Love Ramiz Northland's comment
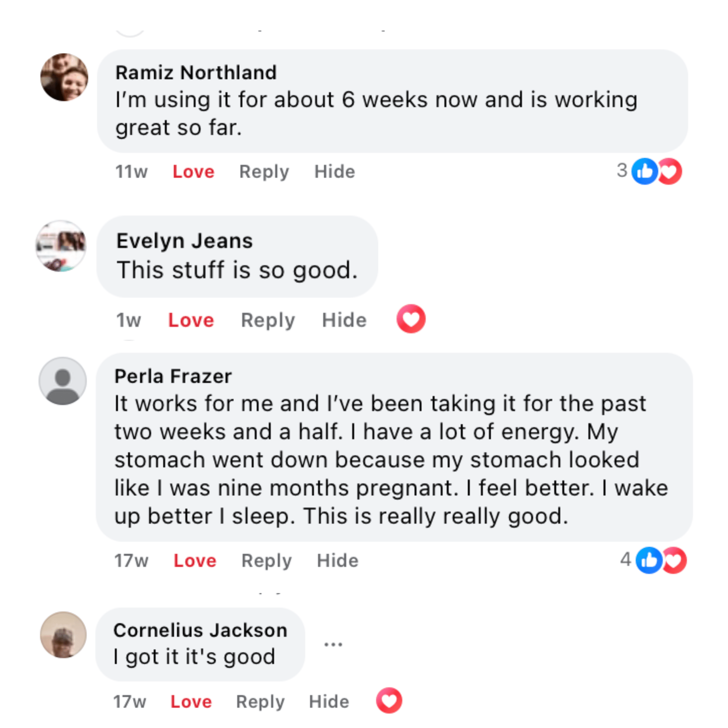This screenshot has height=728, width=728. tap(193, 172)
